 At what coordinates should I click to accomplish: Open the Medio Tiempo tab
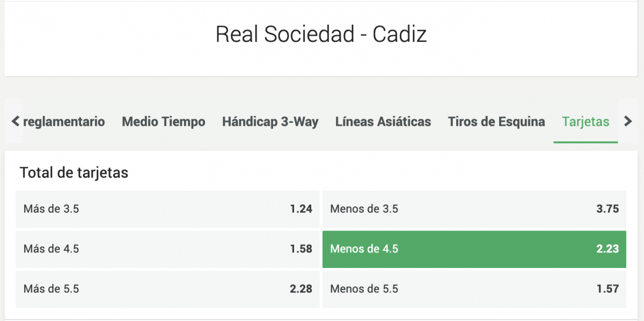164,122
